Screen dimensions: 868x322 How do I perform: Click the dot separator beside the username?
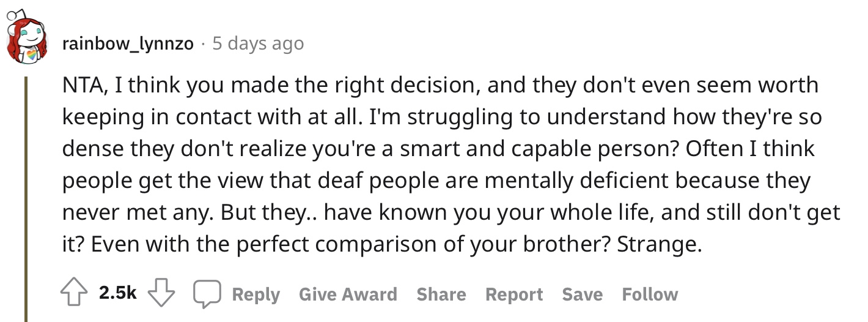203,44
